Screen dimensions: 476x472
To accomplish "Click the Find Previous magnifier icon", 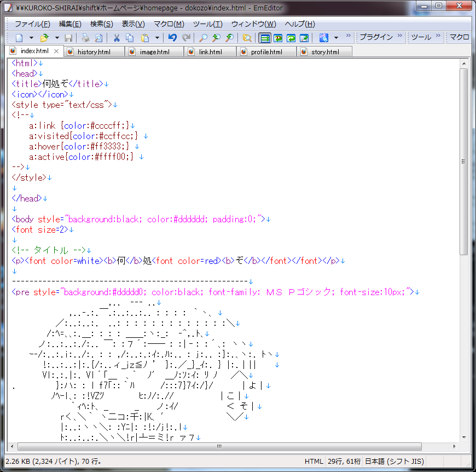I will (x=217, y=38).
